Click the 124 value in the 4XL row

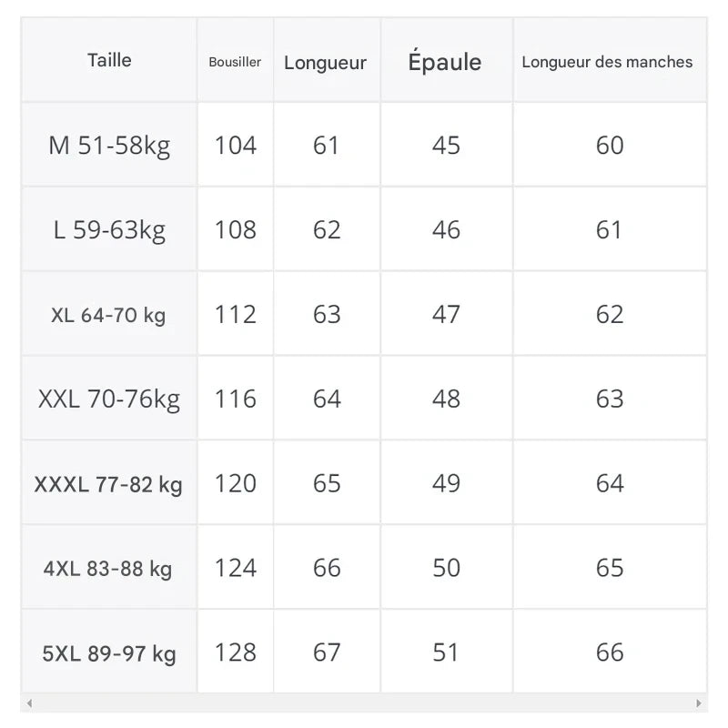pos(236,569)
